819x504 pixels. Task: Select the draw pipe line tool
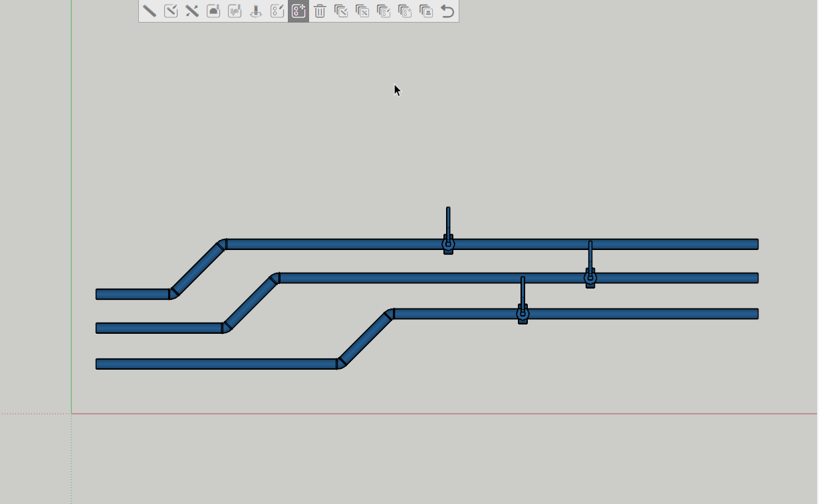pyautogui.click(x=150, y=11)
